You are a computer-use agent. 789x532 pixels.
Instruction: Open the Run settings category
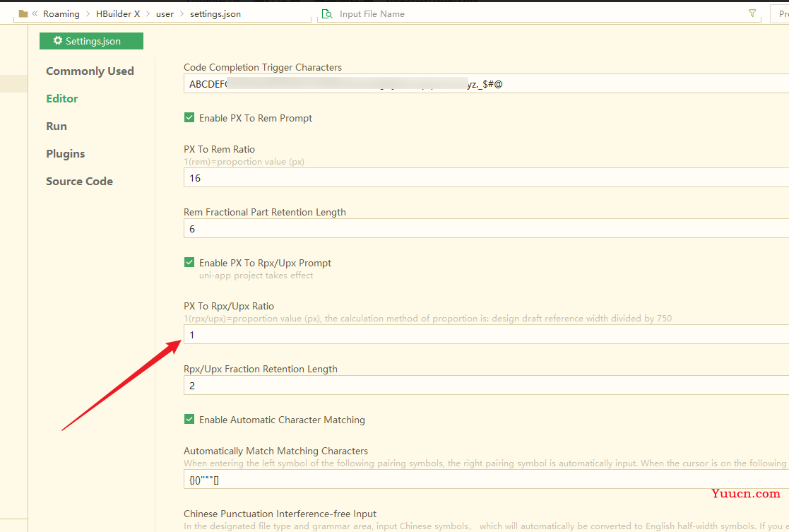point(57,126)
